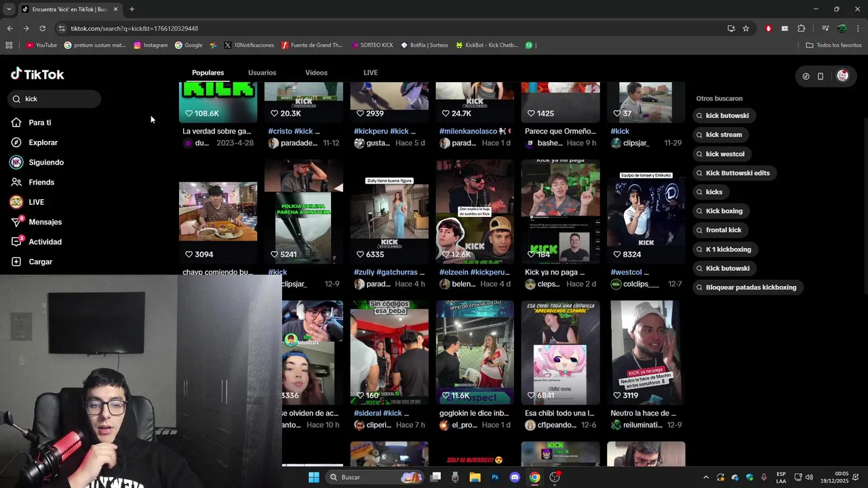Open a new browser tab
Viewport: 868px width, 488px height.
click(x=132, y=9)
